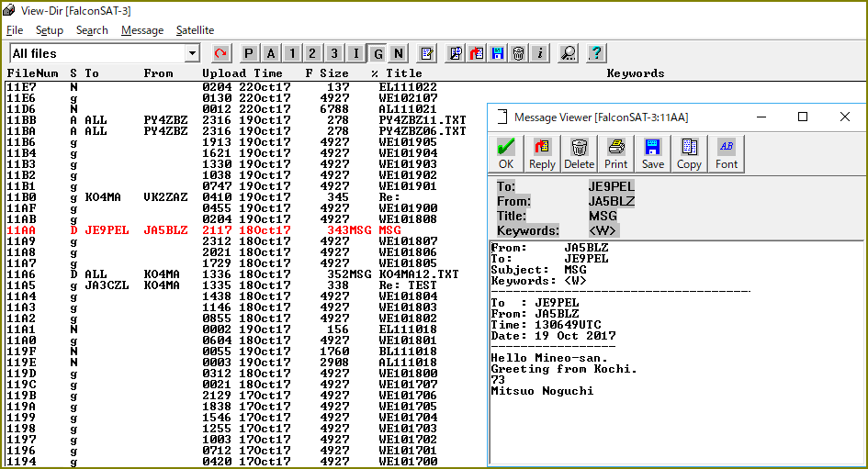Toggle the P filter button
868x469 pixels.
point(249,53)
